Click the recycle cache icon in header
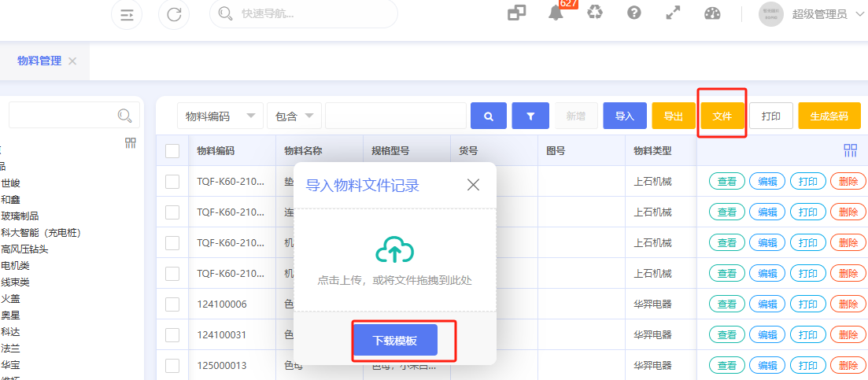The width and height of the screenshot is (868, 380). coord(595,13)
